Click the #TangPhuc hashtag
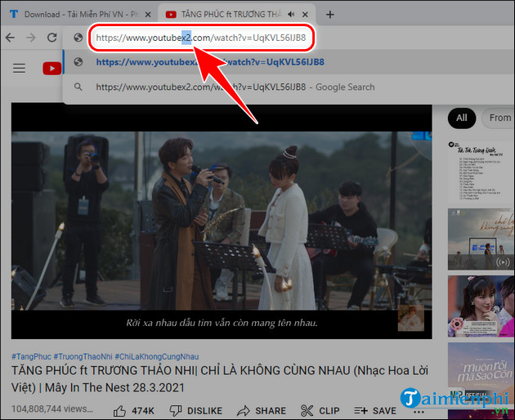The image size is (515, 420). click(31, 356)
